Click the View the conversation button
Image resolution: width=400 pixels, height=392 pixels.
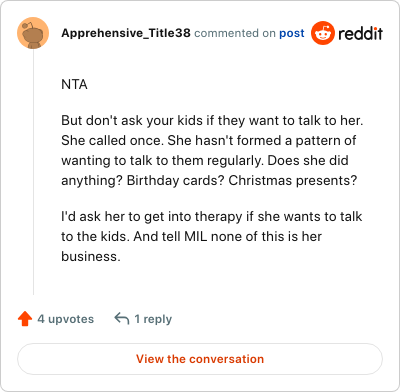click(x=200, y=359)
